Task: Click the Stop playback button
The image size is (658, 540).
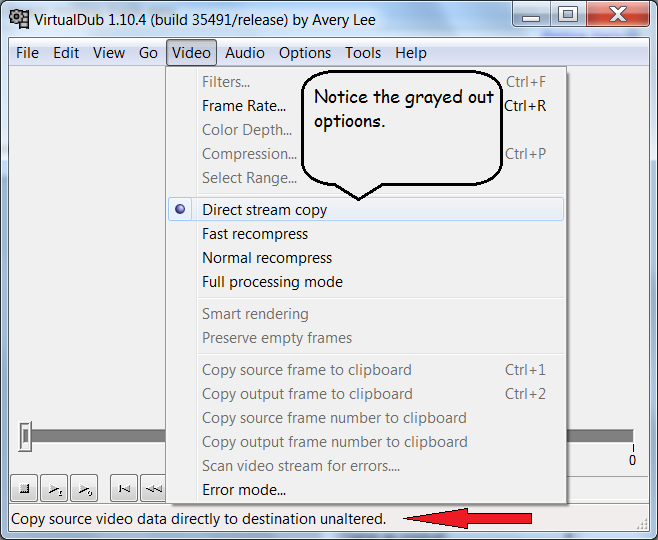Action: [24, 488]
